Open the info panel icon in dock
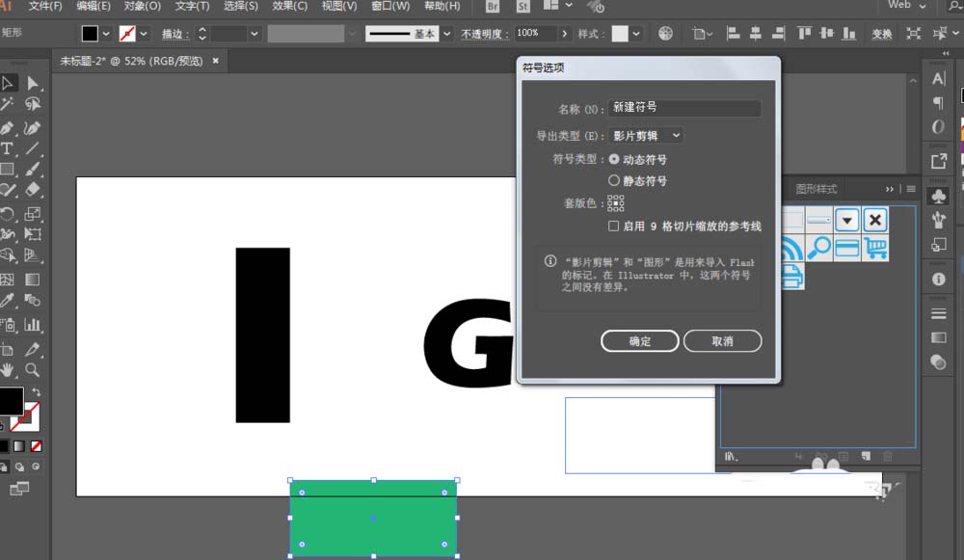This screenshot has height=560, width=964. (939, 280)
